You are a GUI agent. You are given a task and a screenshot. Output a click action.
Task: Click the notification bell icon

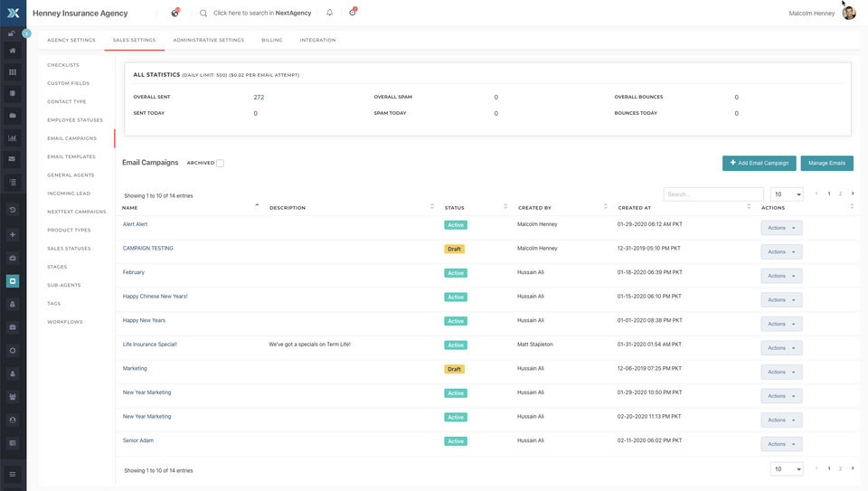click(x=329, y=13)
